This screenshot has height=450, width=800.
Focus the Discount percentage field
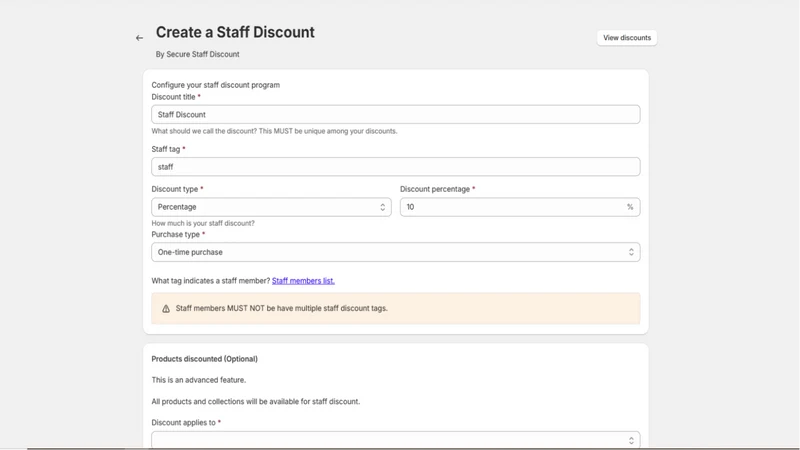coord(519,207)
